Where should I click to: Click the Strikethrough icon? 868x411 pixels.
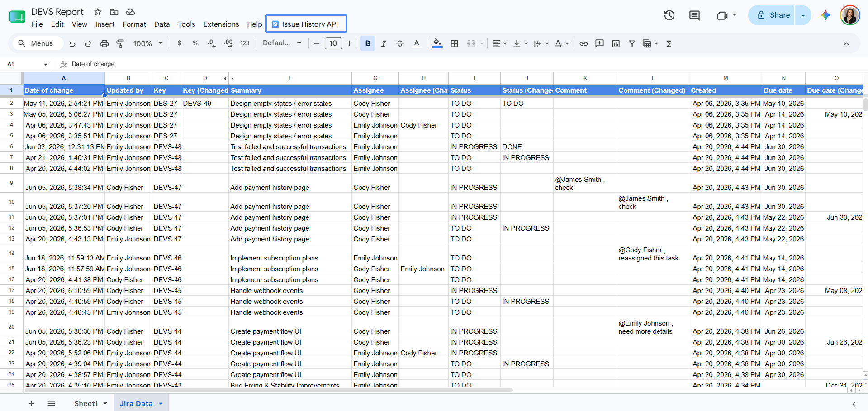400,43
